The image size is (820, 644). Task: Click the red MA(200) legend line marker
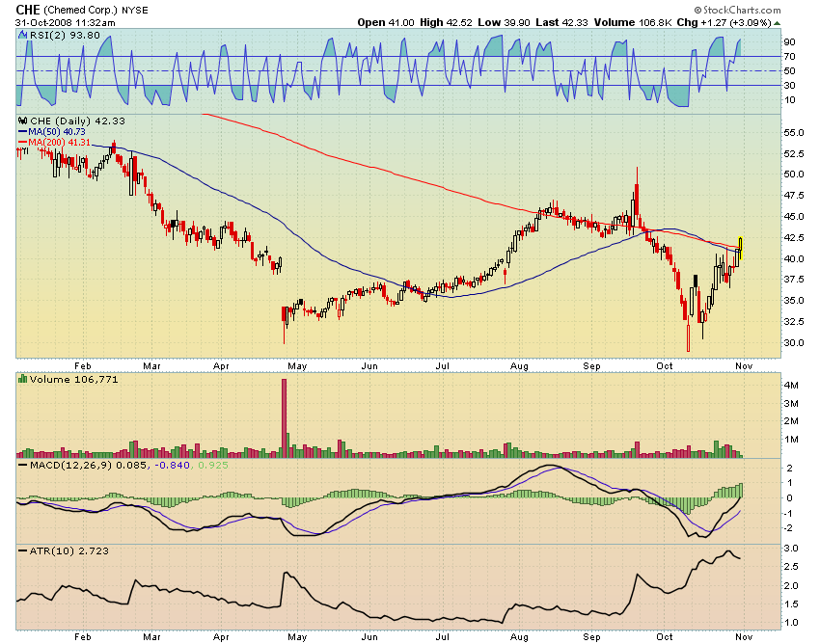click(22, 142)
